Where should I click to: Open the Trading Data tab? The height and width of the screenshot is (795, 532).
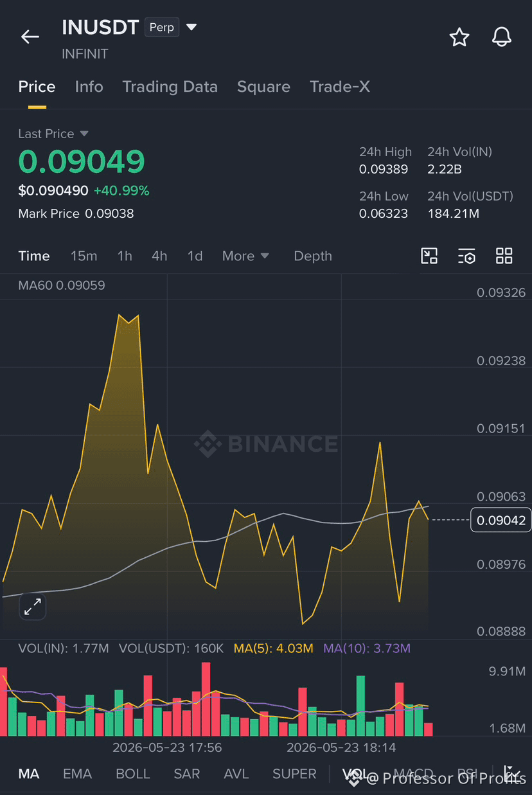(170, 87)
